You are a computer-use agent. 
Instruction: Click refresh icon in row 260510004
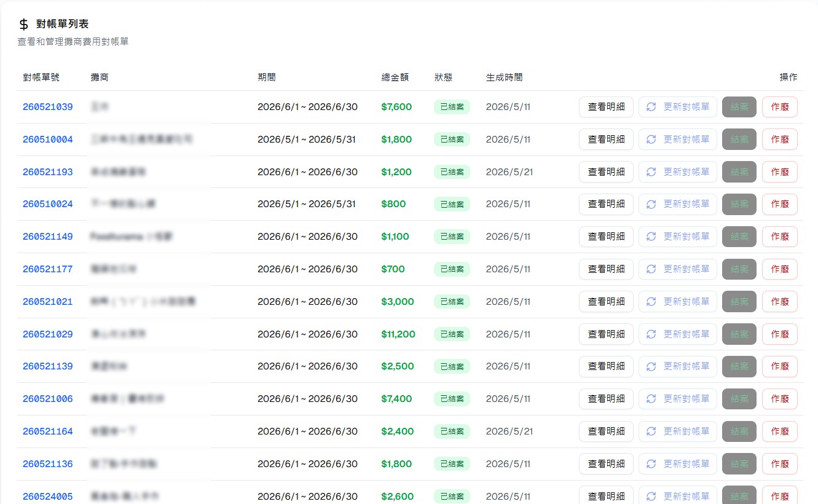click(651, 140)
